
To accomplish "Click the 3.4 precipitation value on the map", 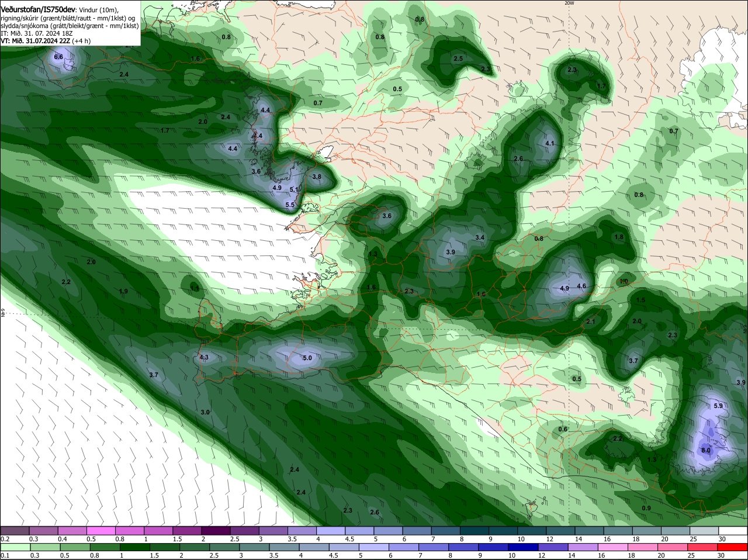I will [480, 237].
